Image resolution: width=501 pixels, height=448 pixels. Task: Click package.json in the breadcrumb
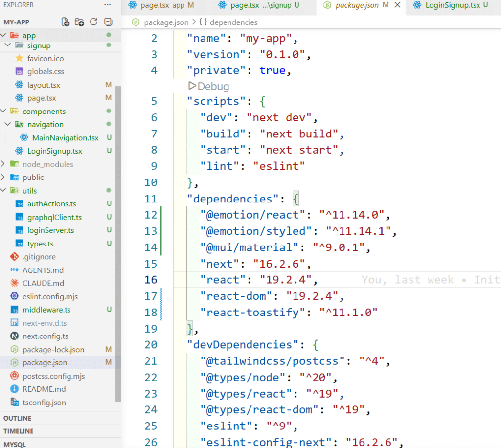[166, 22]
